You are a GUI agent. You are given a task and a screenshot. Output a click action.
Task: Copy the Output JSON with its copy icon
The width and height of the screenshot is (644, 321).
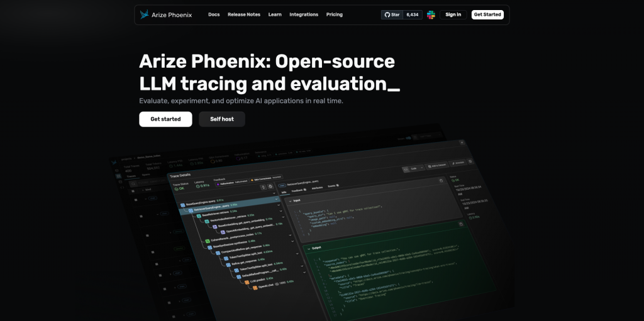461,224
